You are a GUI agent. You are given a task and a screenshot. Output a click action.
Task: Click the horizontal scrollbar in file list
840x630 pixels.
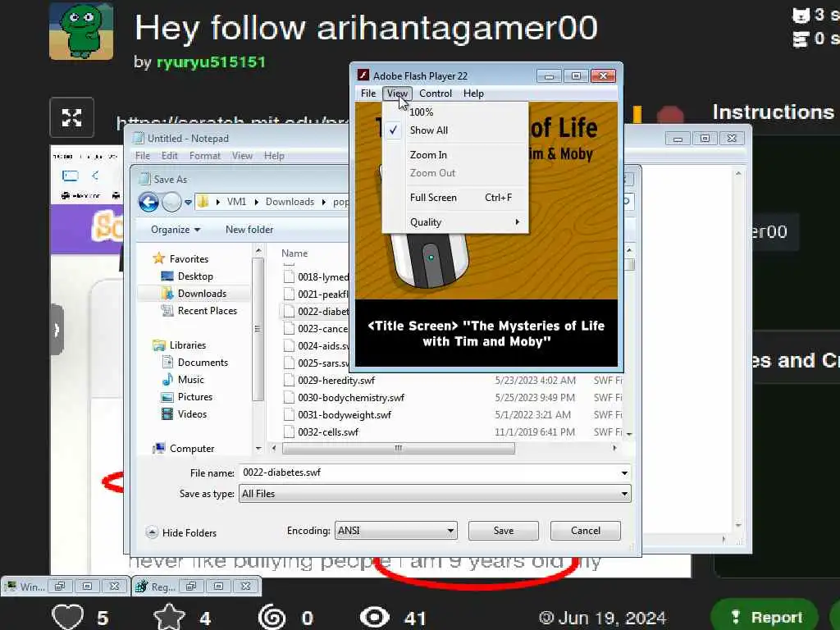399,448
